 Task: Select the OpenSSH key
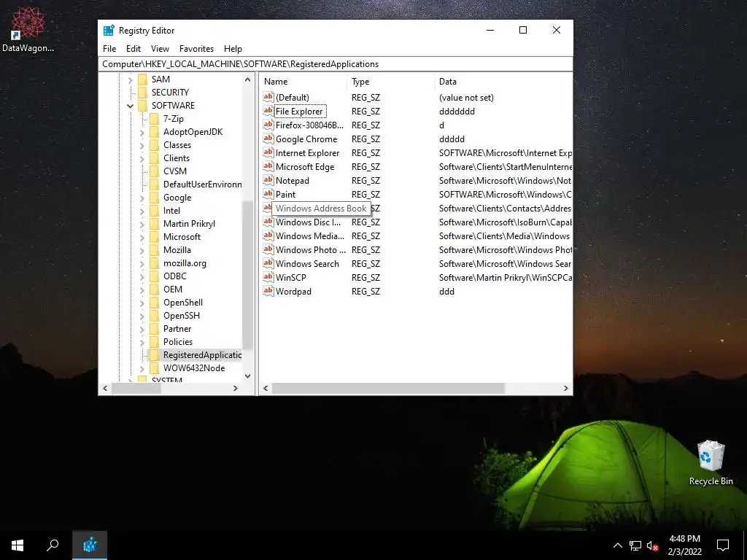[182, 316]
